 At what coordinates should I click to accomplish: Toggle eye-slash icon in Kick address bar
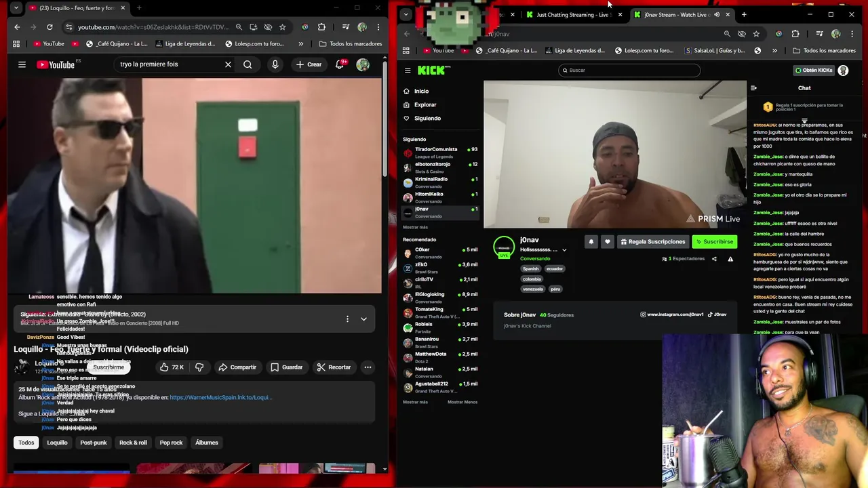click(x=742, y=34)
